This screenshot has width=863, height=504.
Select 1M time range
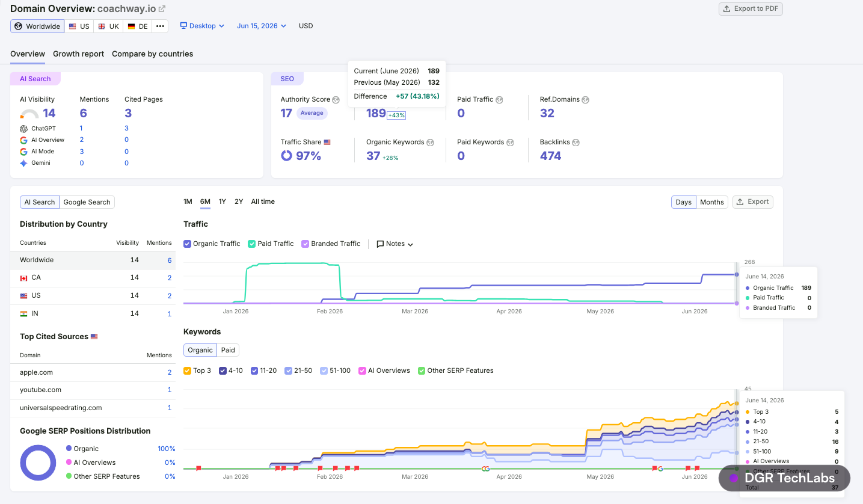[188, 202]
